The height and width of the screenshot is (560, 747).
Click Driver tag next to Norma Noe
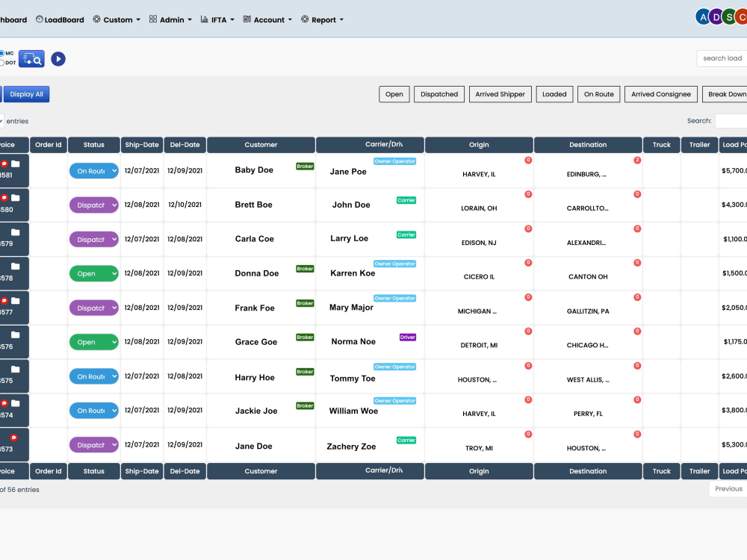coord(408,337)
